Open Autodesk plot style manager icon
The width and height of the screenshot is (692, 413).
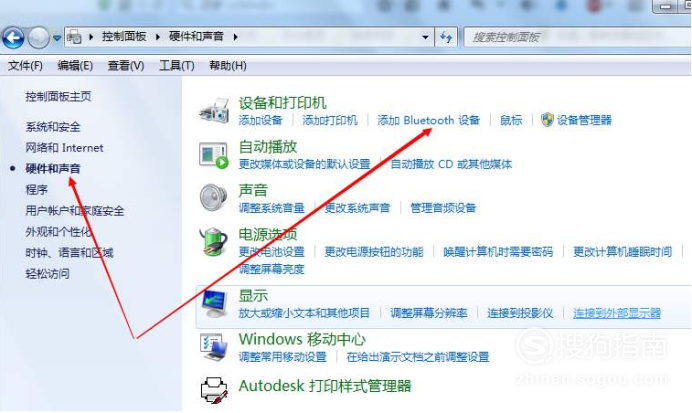[214, 389]
